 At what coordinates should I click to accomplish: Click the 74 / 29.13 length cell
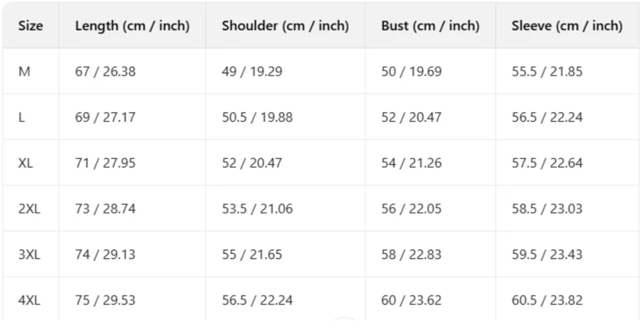[105, 254]
